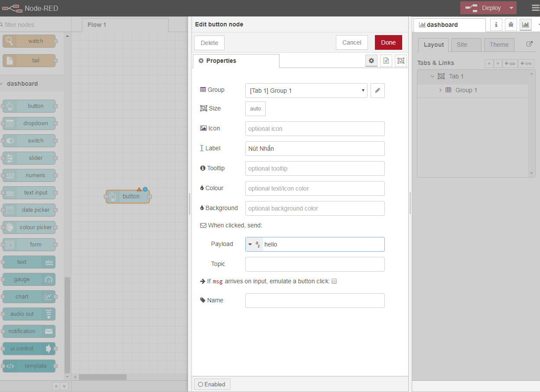Enable emulate button click on input checkbox
Image resolution: width=540 pixels, height=392 pixels.
tap(334, 281)
